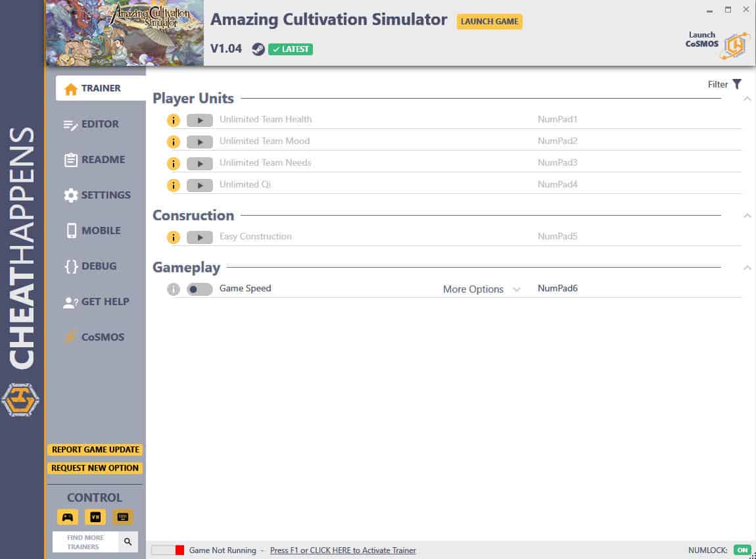The width and height of the screenshot is (756, 559).
Task: Click info icon for Unlimited Team Needs
Action: pyautogui.click(x=173, y=164)
